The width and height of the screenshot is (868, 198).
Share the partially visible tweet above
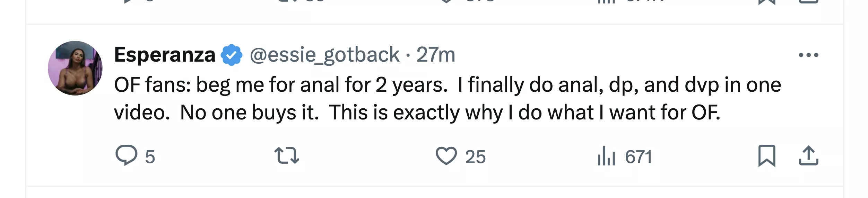pyautogui.click(x=808, y=1)
